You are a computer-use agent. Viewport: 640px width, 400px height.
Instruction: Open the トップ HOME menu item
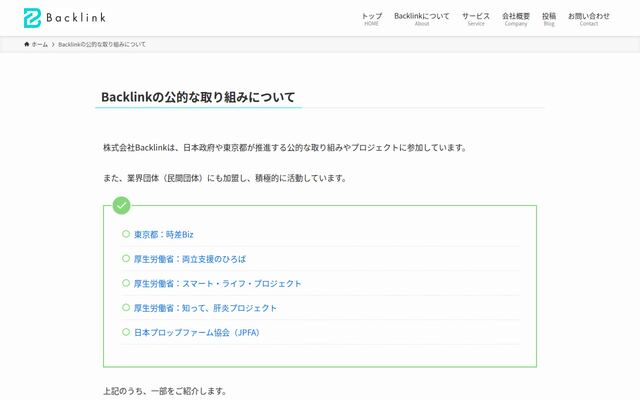click(x=371, y=19)
